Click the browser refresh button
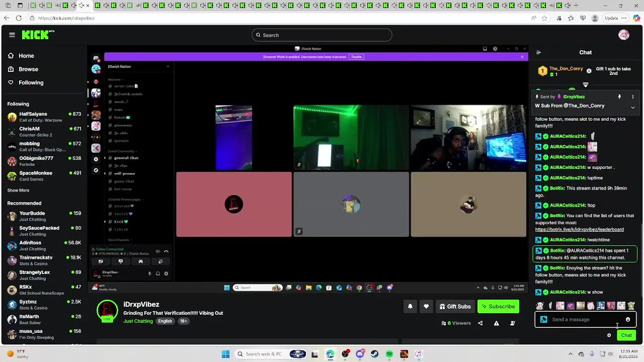The width and height of the screenshot is (644, 362). [19, 18]
